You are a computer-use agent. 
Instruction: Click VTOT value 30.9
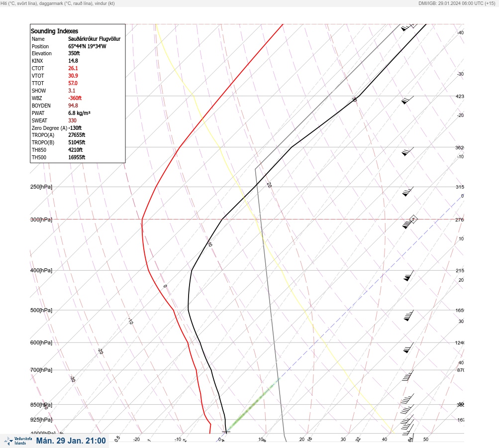(73, 76)
